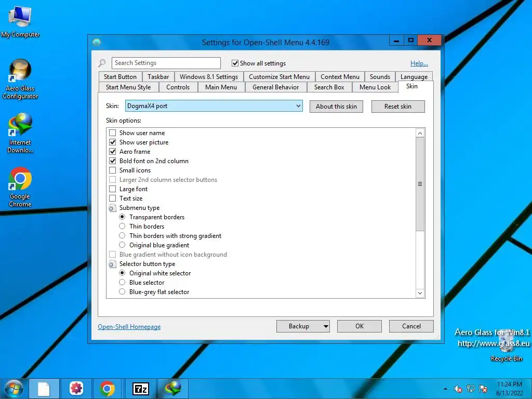Click the Reset skin button
The width and height of the screenshot is (532, 399).
click(x=397, y=107)
